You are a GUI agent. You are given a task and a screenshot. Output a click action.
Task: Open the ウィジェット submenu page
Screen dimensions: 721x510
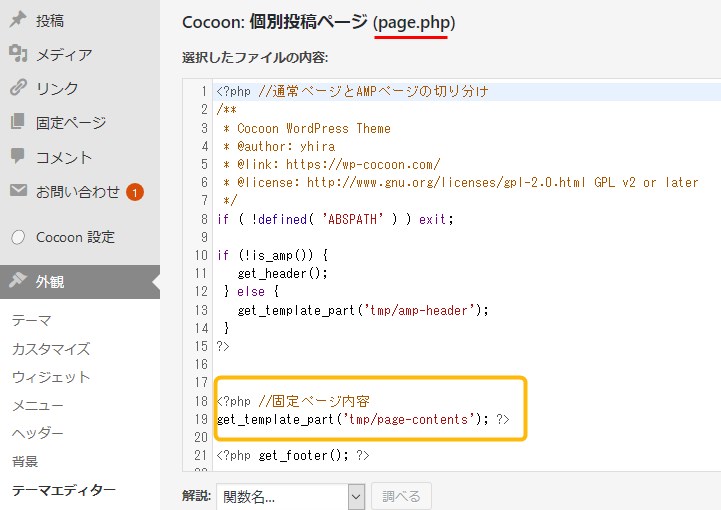(50, 377)
